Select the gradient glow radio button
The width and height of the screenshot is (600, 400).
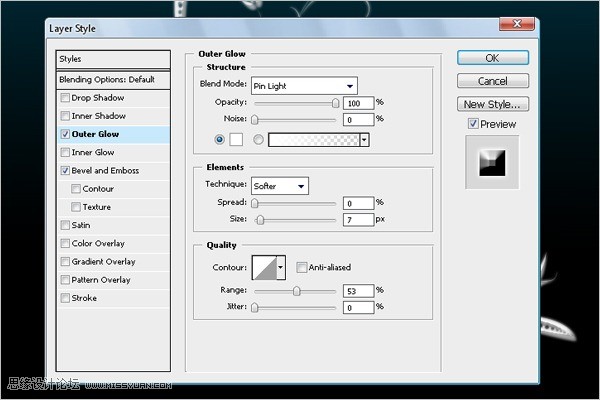coord(258,140)
